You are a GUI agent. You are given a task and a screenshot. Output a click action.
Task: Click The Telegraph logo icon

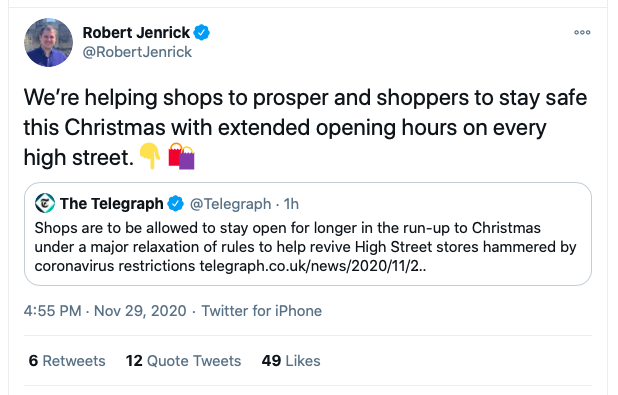point(45,203)
